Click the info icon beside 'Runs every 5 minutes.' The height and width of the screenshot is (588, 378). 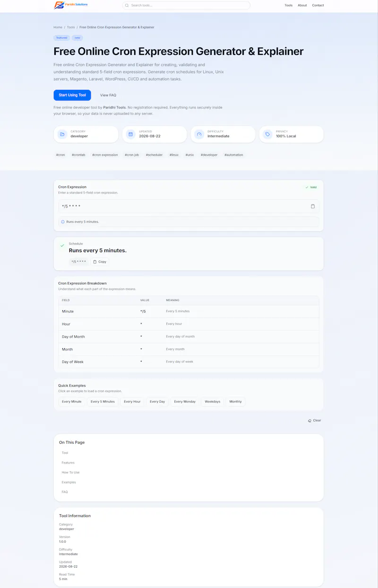click(x=63, y=222)
